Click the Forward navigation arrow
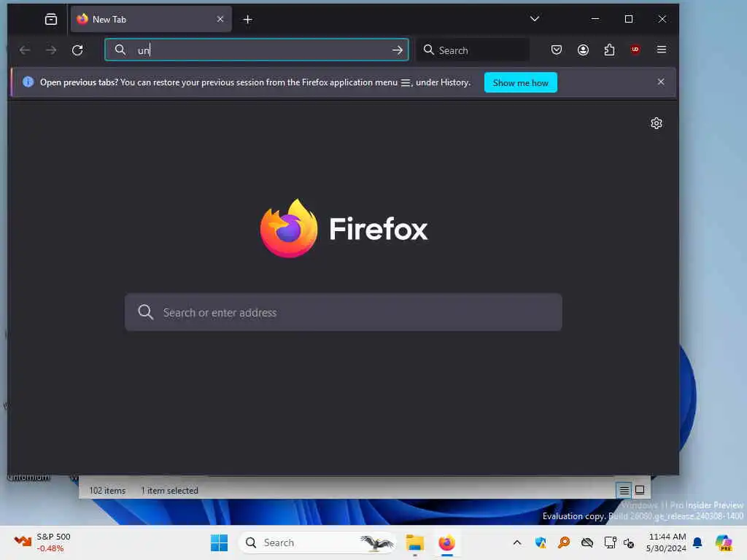Image resolution: width=747 pixels, height=560 pixels. [x=51, y=50]
